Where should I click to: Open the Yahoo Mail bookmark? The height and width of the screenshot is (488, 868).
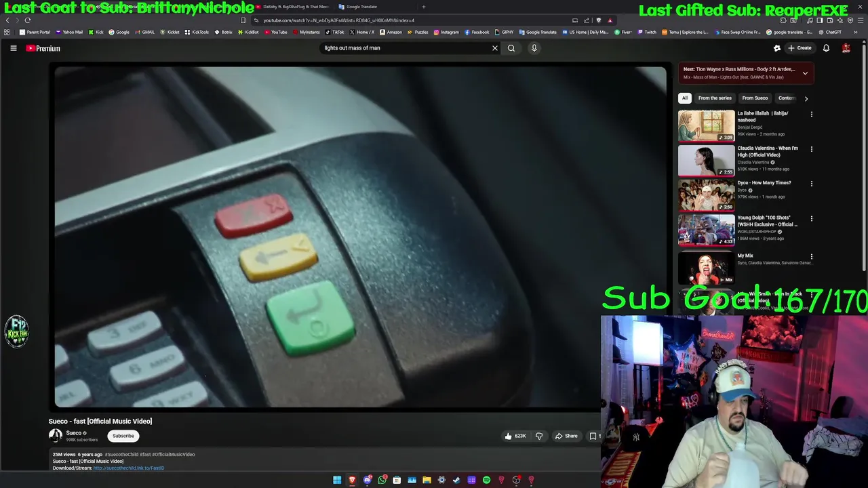[70, 32]
